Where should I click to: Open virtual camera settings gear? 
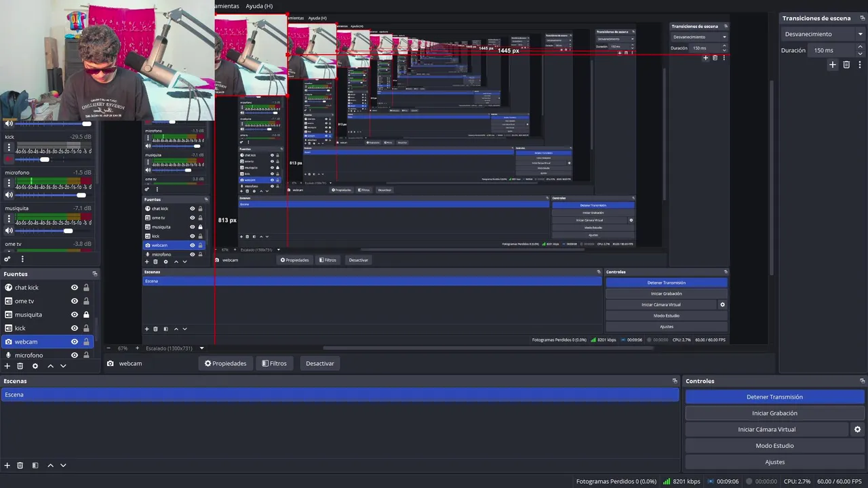(x=857, y=429)
